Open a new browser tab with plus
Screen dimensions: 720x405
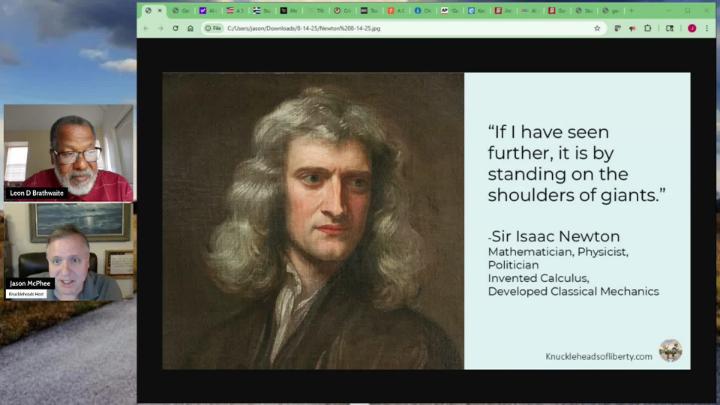(x=631, y=11)
